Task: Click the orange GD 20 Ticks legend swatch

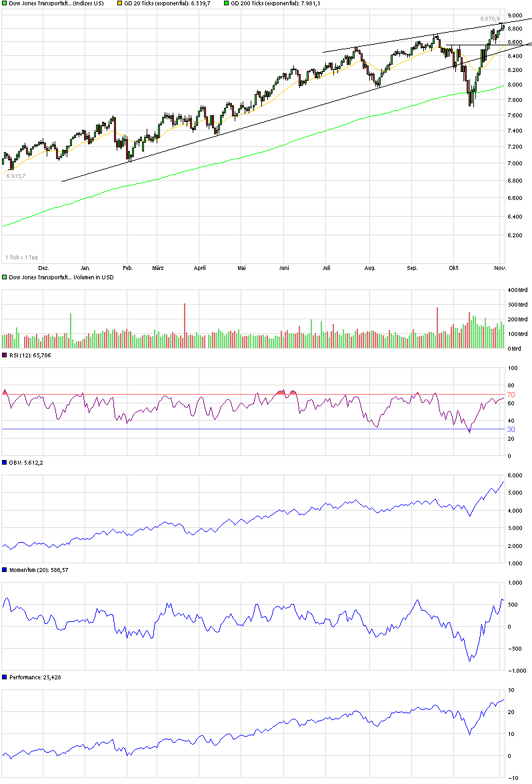Action: tap(119, 3)
